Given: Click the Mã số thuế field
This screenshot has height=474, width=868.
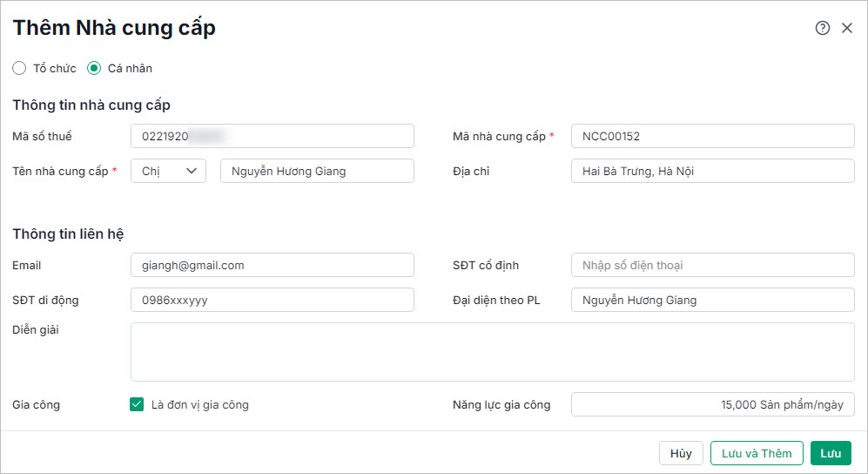Looking at the screenshot, I should pyautogui.click(x=272, y=136).
